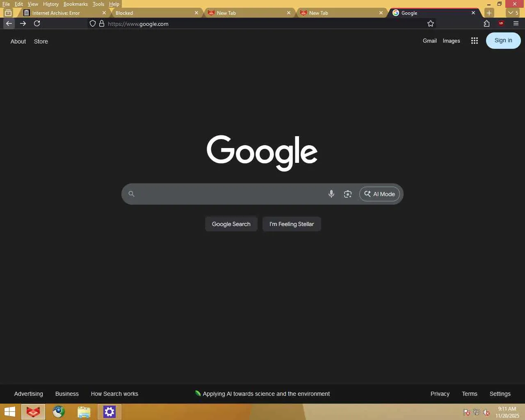Close the Google tab
The image size is (525, 420).
click(473, 13)
